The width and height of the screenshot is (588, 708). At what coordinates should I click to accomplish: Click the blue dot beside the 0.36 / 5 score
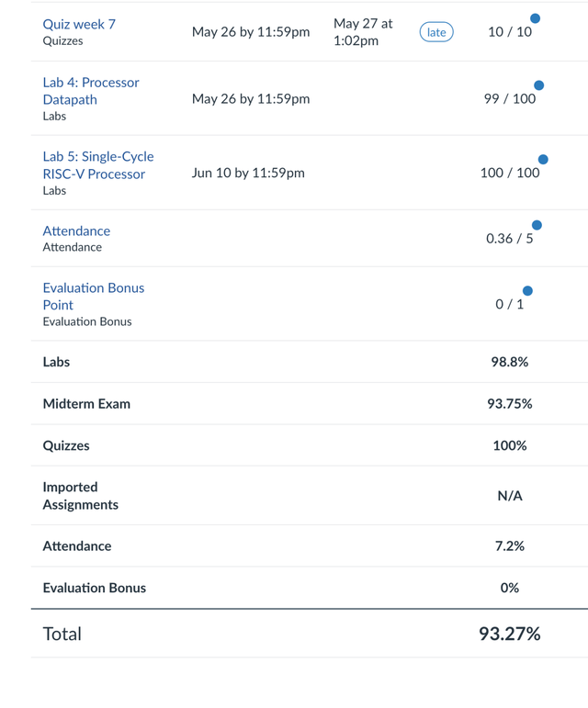537,225
